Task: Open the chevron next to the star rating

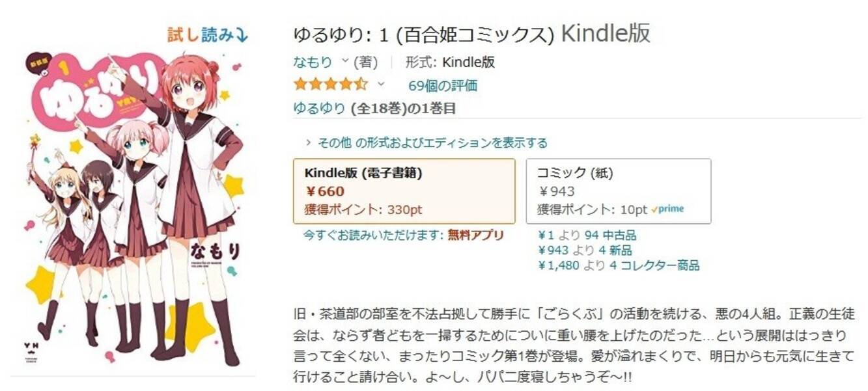Action: 381,85
